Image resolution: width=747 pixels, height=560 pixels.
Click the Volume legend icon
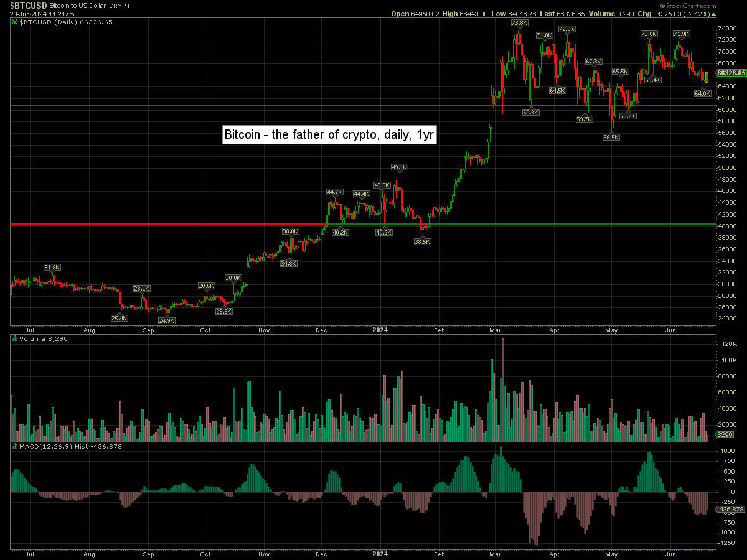coord(14,339)
